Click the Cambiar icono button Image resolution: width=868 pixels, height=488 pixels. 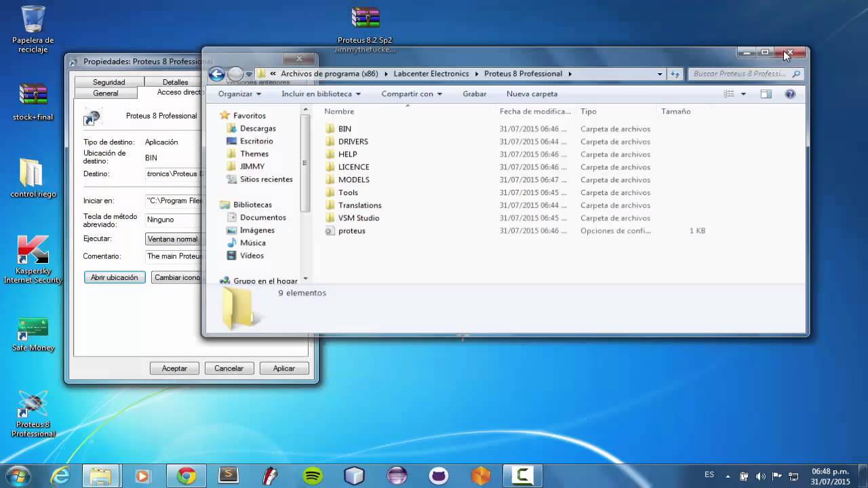pyautogui.click(x=177, y=277)
